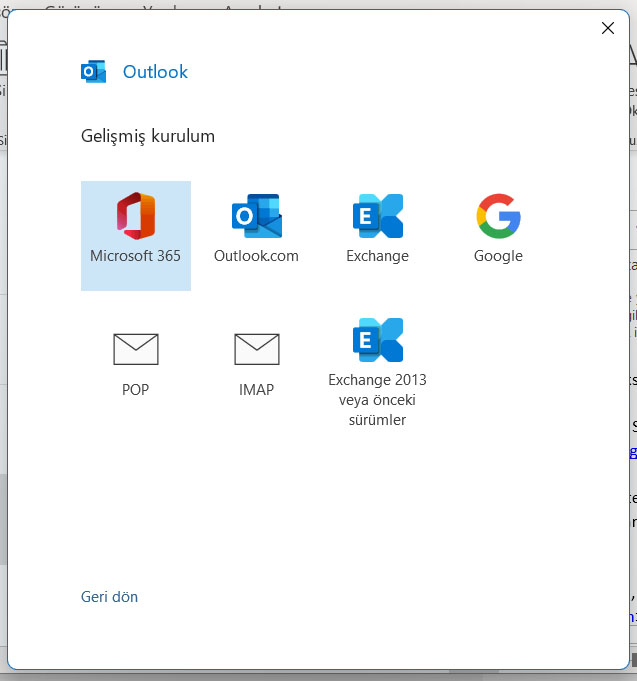
Task: Select the Exchange 2013 icon
Action: coord(377,340)
